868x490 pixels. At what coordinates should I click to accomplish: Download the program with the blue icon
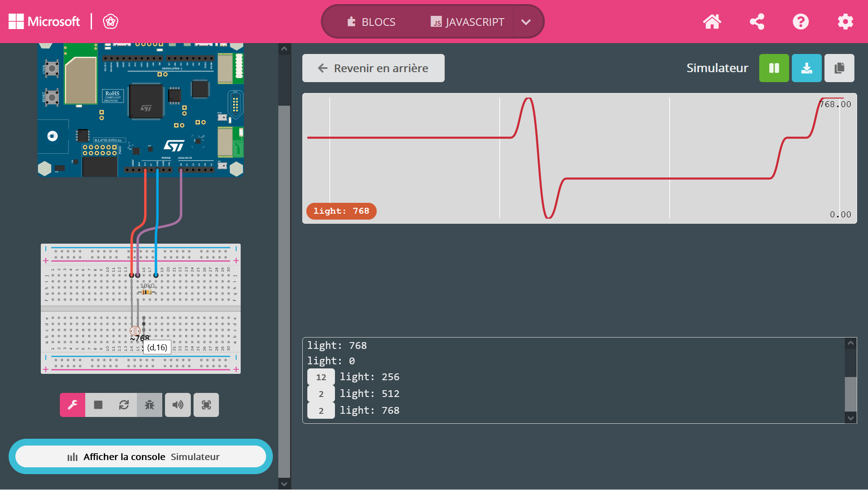pos(806,68)
